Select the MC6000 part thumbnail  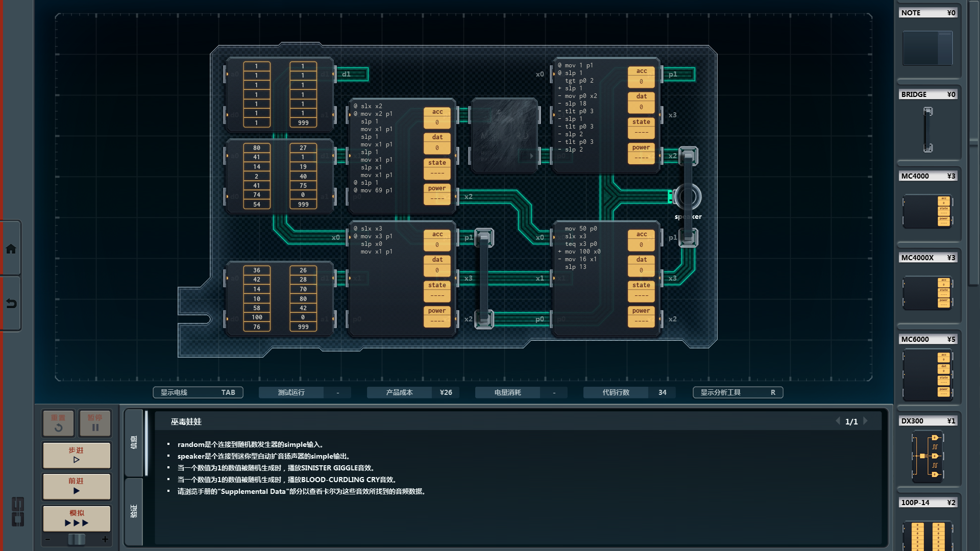point(927,375)
